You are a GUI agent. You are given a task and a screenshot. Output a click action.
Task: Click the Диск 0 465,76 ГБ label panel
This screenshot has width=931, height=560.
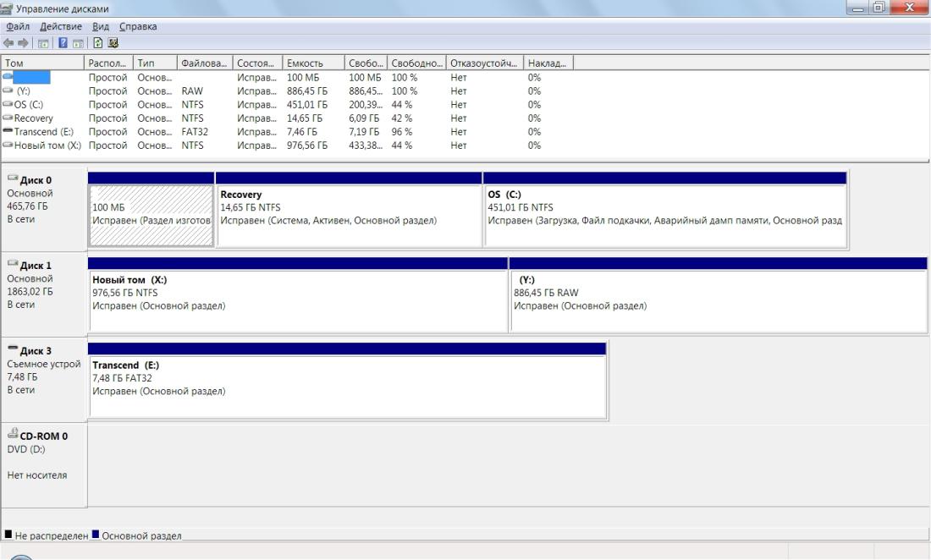click(x=44, y=209)
